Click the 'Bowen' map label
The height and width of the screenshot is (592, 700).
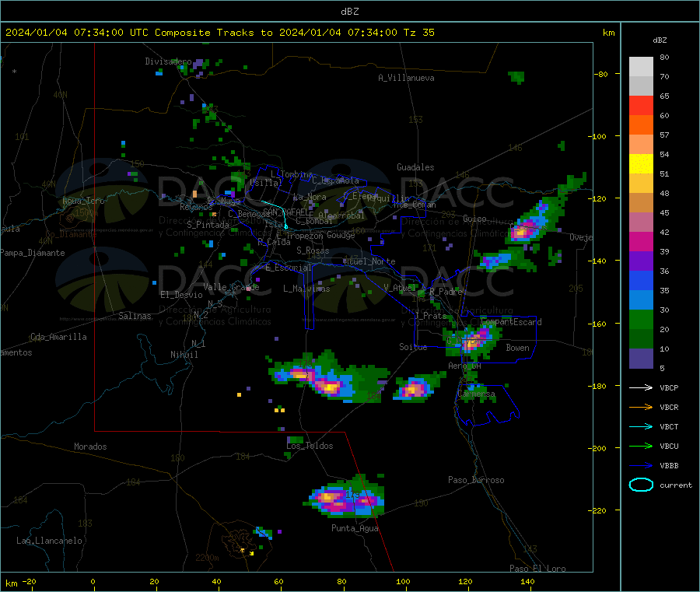click(517, 348)
